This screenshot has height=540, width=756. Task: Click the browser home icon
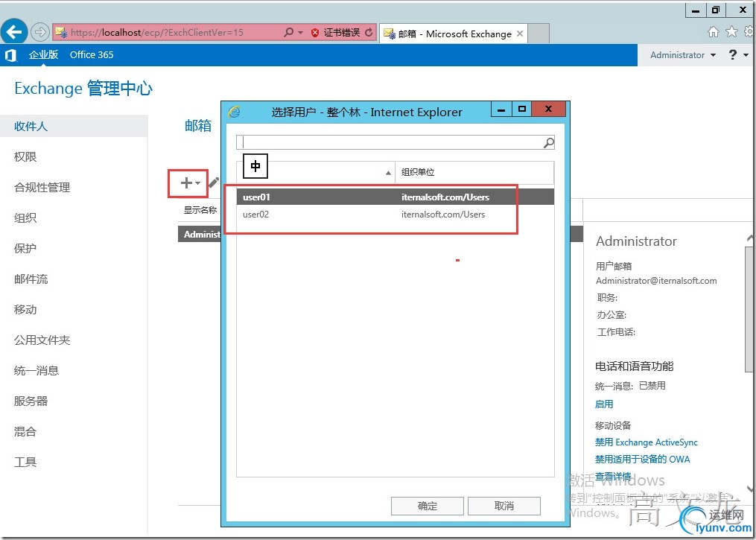pos(713,32)
